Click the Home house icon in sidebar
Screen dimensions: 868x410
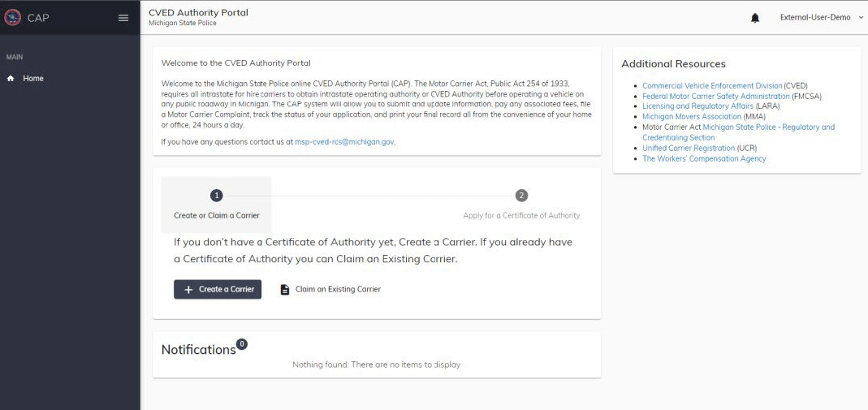pos(11,79)
